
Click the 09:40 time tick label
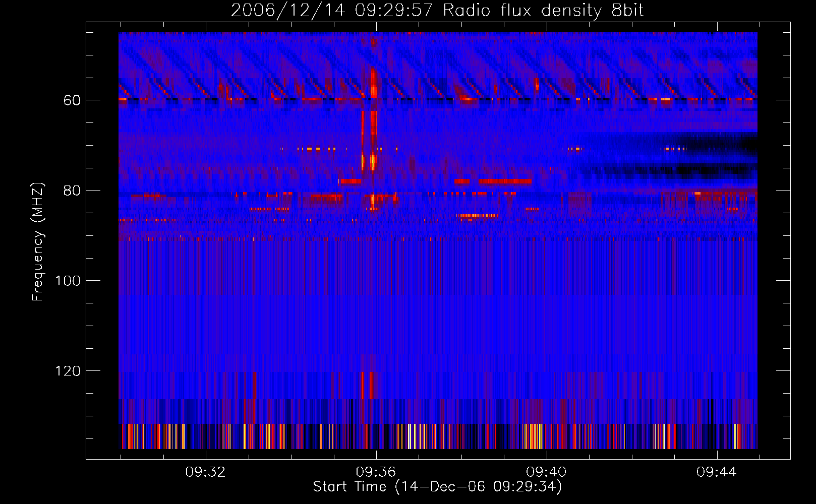pos(546,472)
